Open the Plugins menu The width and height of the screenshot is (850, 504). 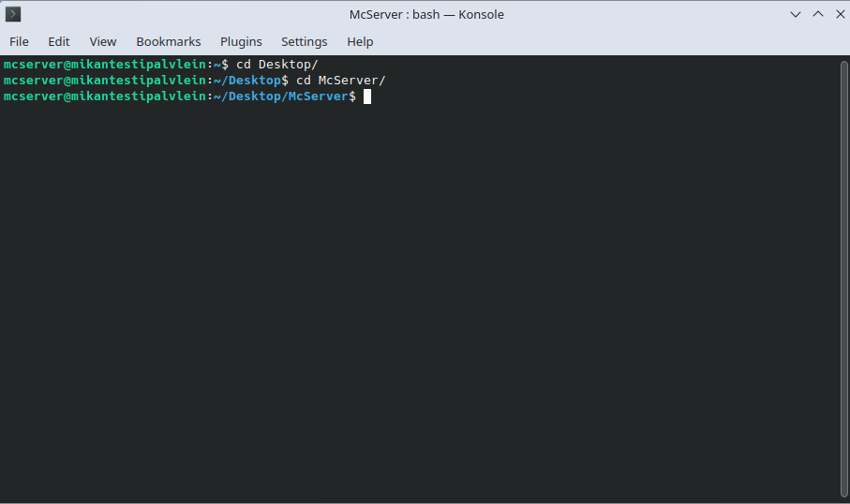[241, 41]
